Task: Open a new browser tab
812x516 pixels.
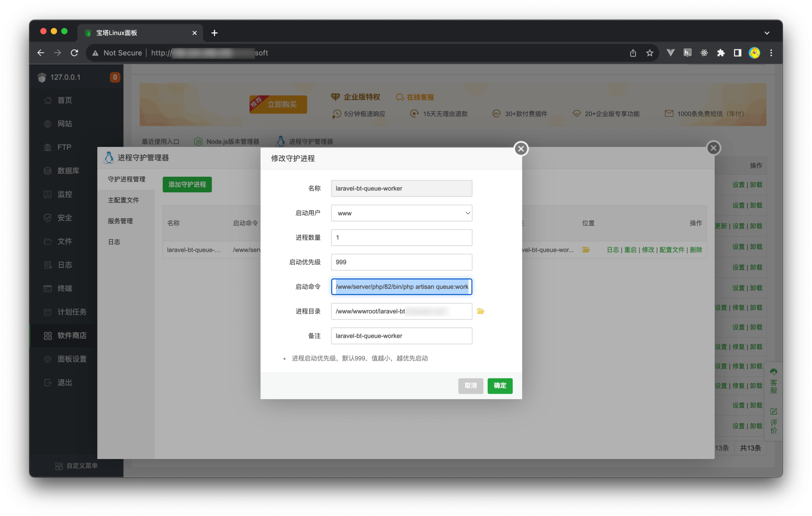Action: coord(215,33)
